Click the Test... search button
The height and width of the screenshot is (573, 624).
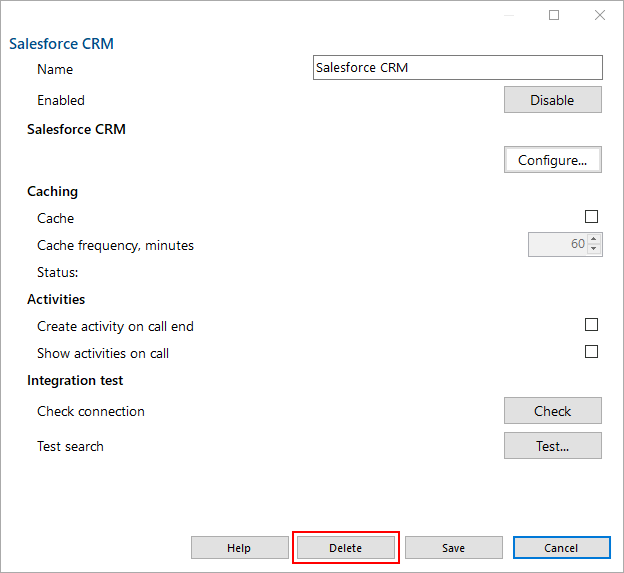pos(553,446)
